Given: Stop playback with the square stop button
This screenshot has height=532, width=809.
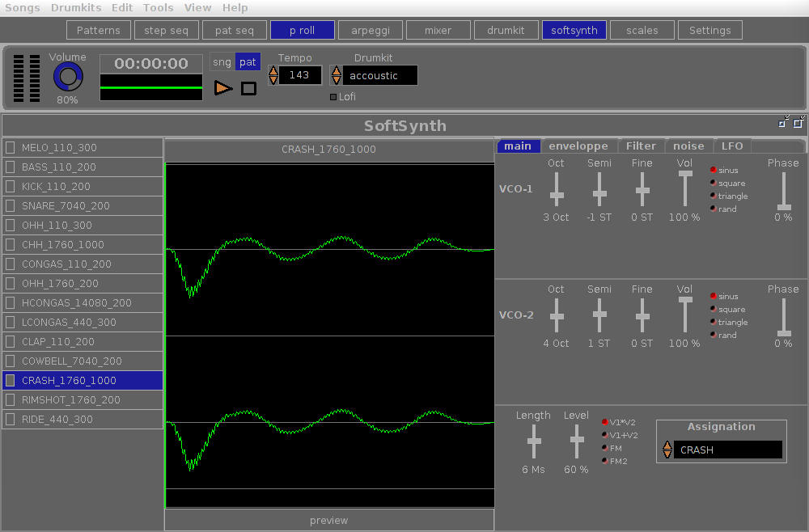Looking at the screenshot, I should [x=248, y=89].
